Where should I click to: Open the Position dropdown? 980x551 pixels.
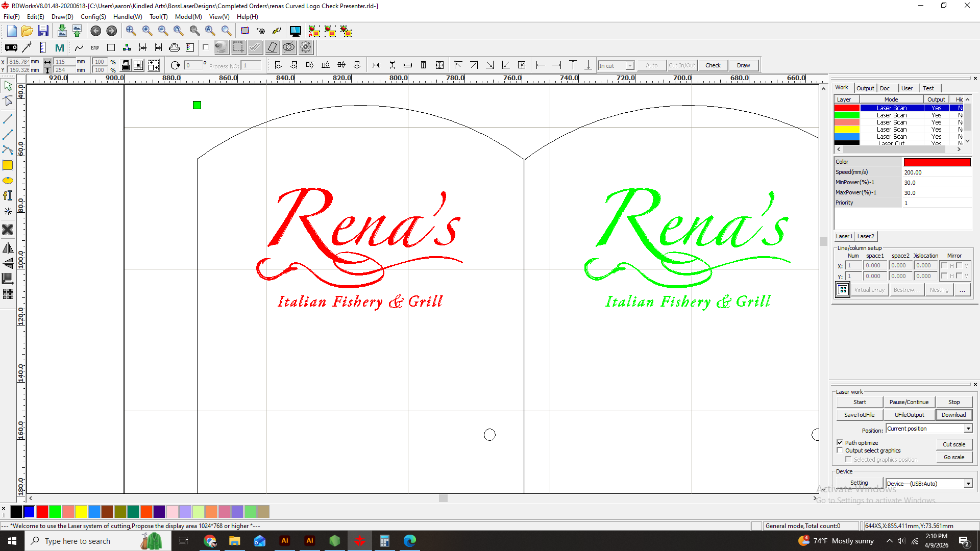coord(968,429)
